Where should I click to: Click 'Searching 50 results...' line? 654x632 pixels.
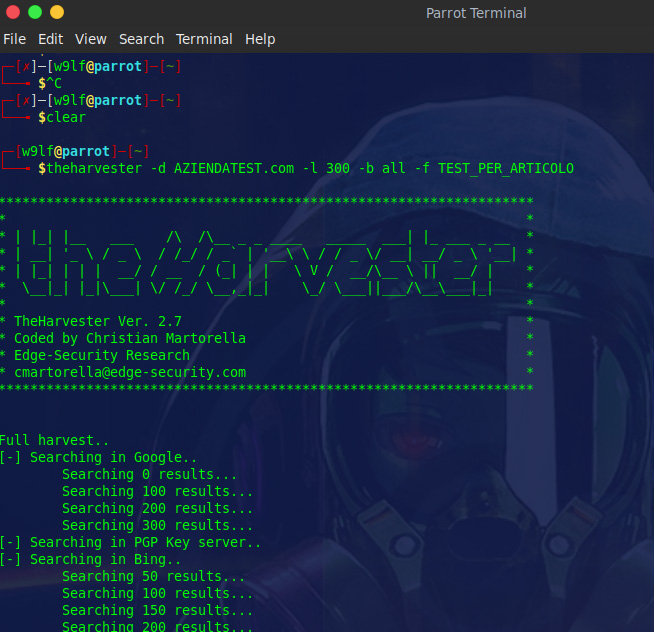[x=153, y=576]
